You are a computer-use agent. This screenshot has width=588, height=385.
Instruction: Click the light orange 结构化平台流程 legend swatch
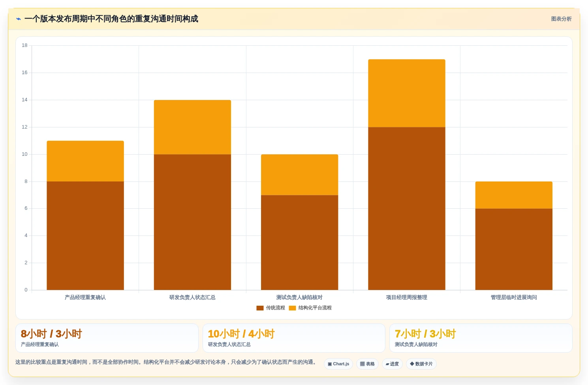tap(292, 308)
